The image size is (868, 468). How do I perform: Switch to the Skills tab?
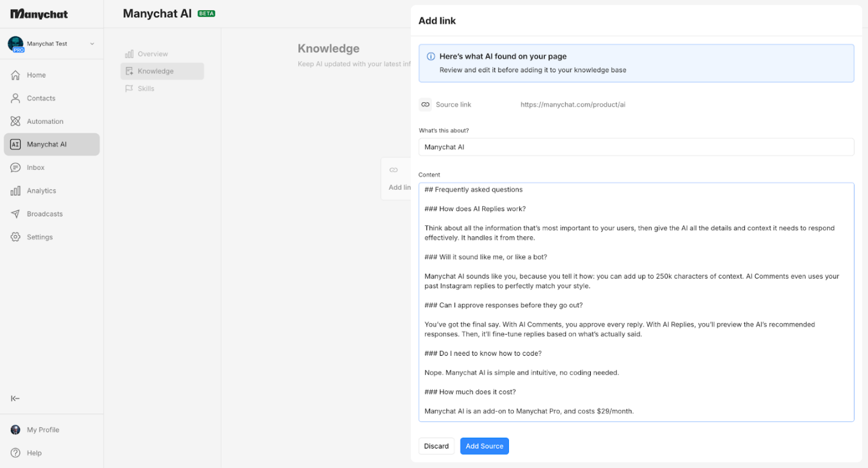146,89
